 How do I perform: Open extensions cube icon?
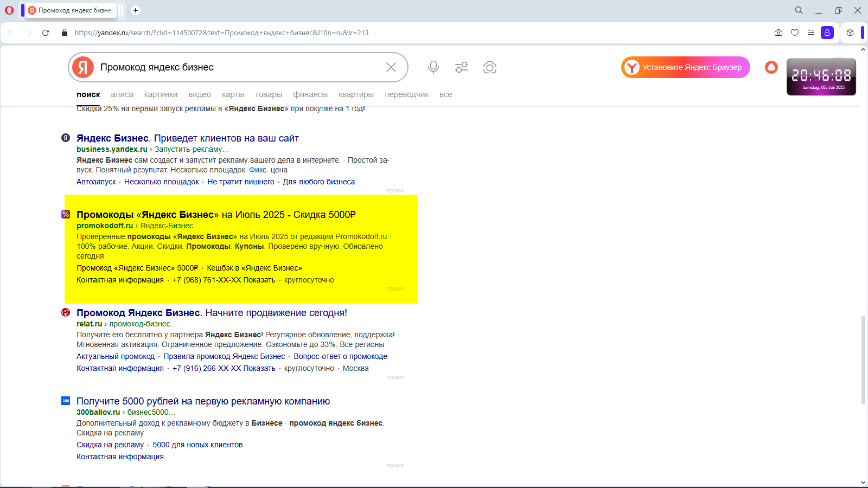pos(850,33)
